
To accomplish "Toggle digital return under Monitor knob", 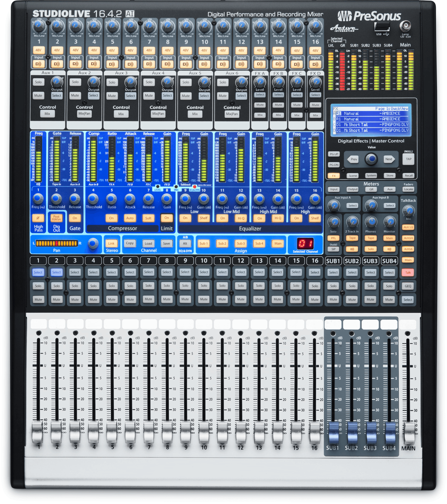I will (x=389, y=249).
